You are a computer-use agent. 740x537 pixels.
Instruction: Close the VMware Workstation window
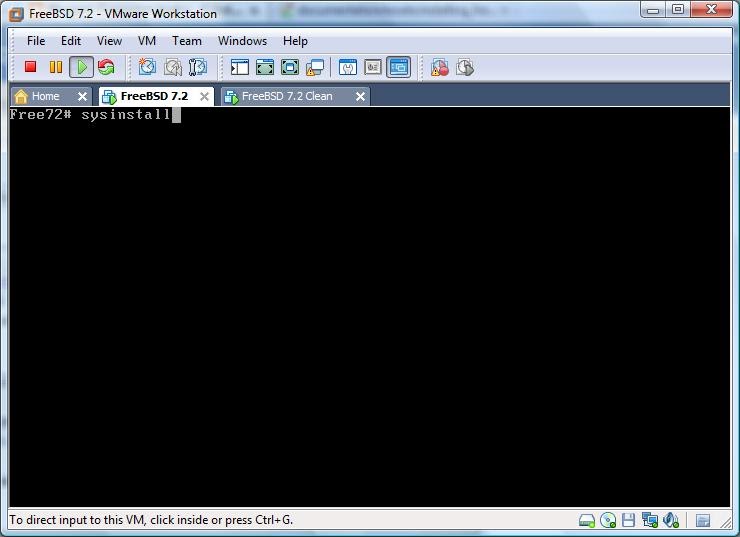pyautogui.click(x=712, y=9)
